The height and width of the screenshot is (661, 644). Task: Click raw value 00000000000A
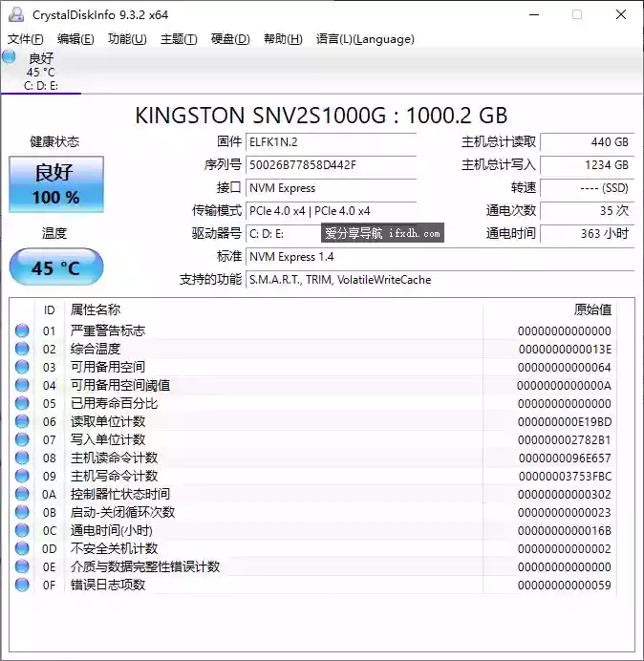(x=565, y=386)
